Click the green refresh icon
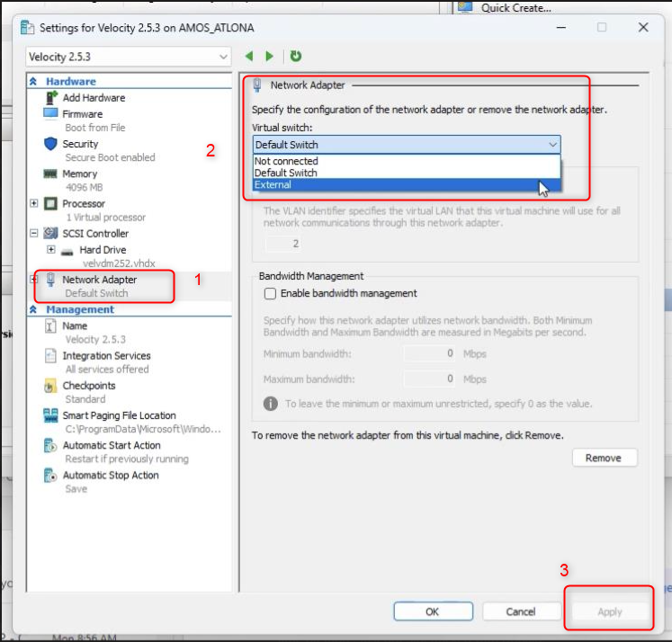Image resolution: width=672 pixels, height=642 pixels. 296,56
